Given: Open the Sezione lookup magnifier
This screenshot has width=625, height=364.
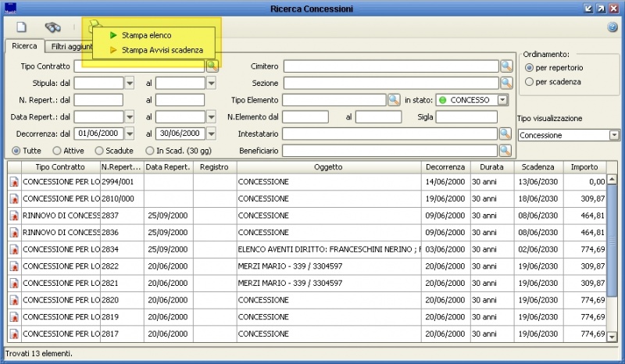Looking at the screenshot, I should tap(506, 83).
